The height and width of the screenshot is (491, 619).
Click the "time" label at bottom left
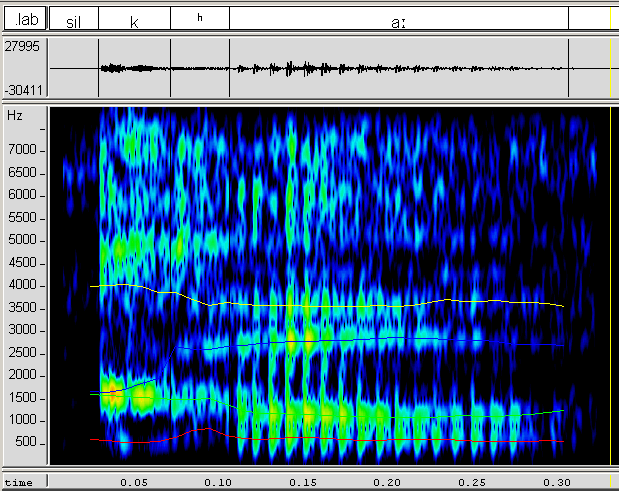tap(18, 482)
